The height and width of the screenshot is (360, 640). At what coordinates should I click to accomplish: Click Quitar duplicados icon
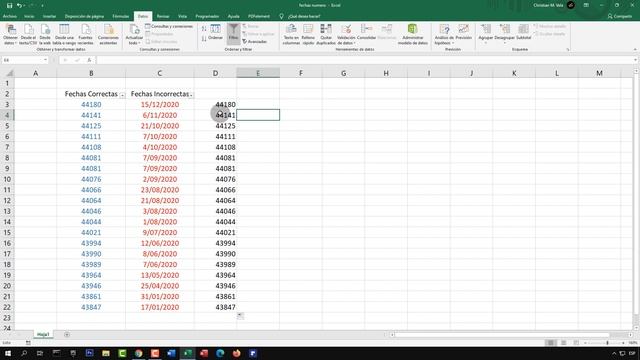point(326,34)
